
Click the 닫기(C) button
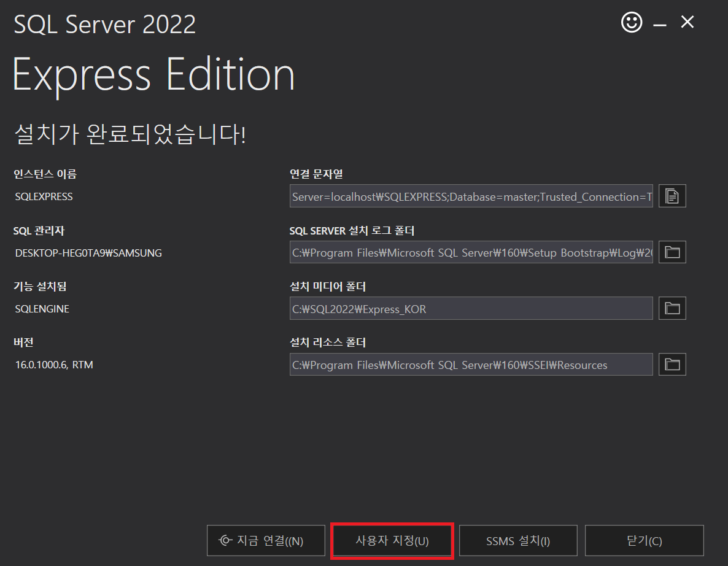pyautogui.click(x=645, y=540)
